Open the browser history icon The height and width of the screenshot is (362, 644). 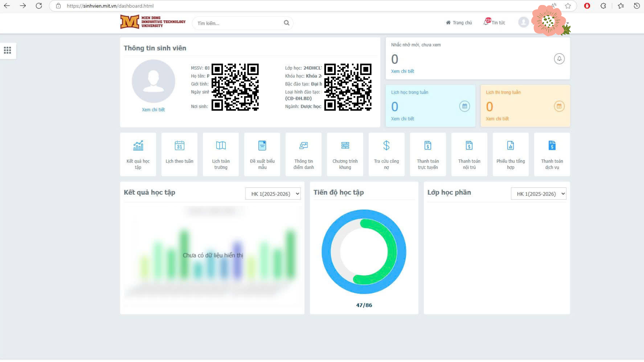click(x=637, y=6)
